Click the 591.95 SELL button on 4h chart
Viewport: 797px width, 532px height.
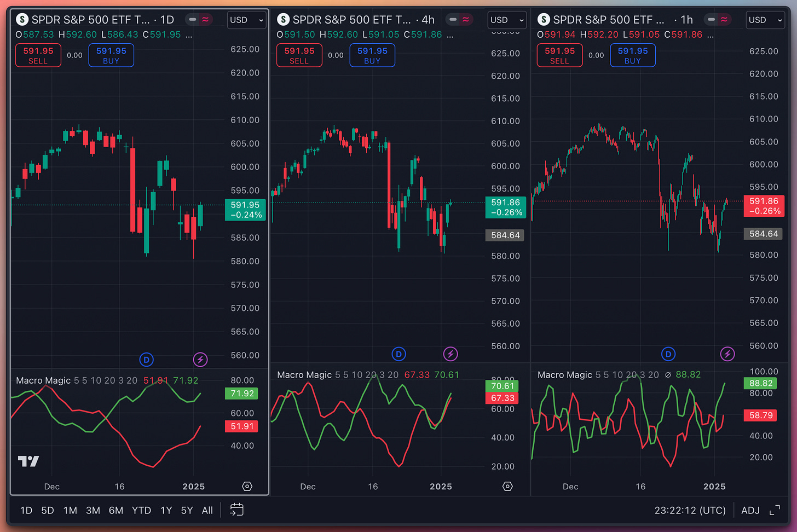point(299,55)
